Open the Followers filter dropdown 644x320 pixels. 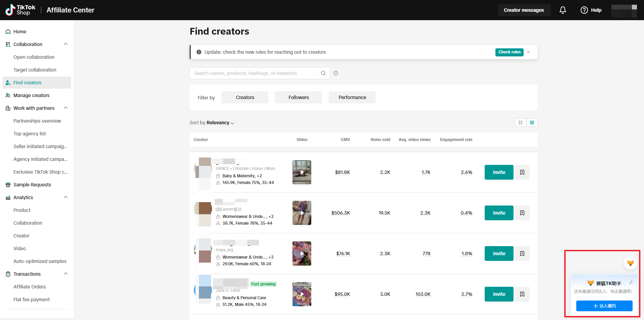coord(299,97)
